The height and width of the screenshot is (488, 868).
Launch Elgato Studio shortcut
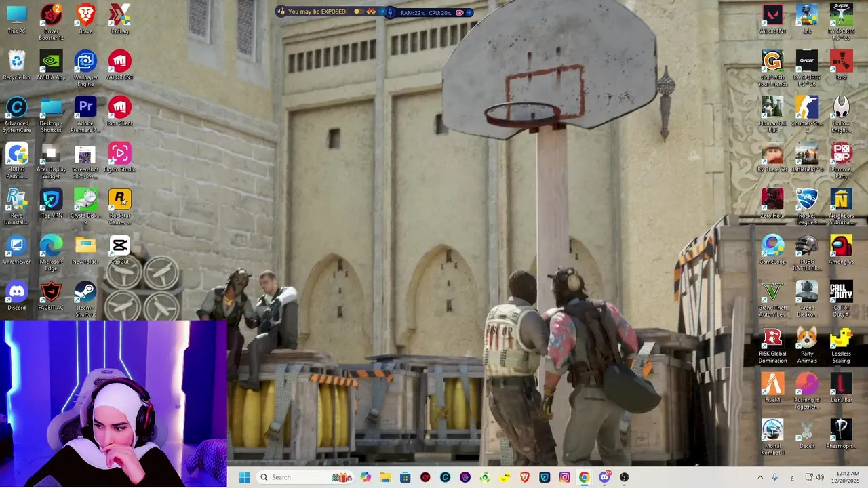click(119, 157)
